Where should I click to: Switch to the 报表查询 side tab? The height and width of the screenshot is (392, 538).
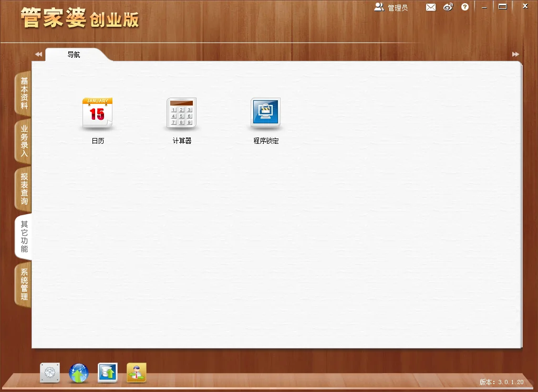click(x=24, y=189)
